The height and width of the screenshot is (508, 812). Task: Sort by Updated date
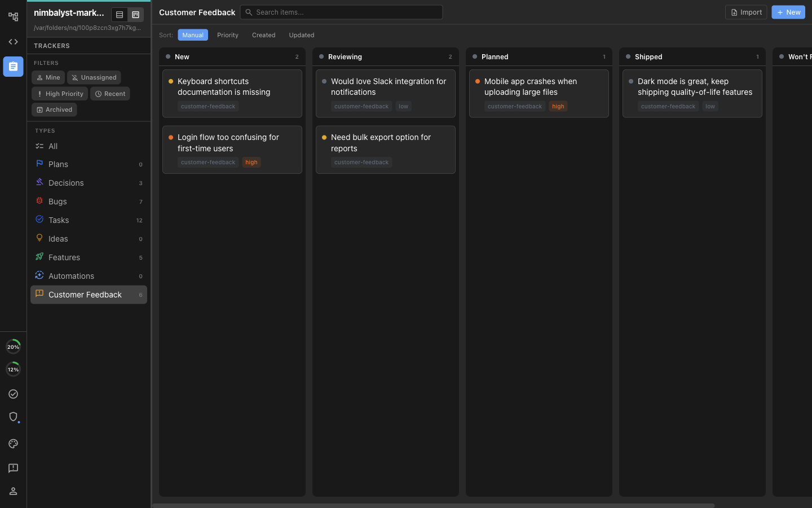tap(302, 35)
